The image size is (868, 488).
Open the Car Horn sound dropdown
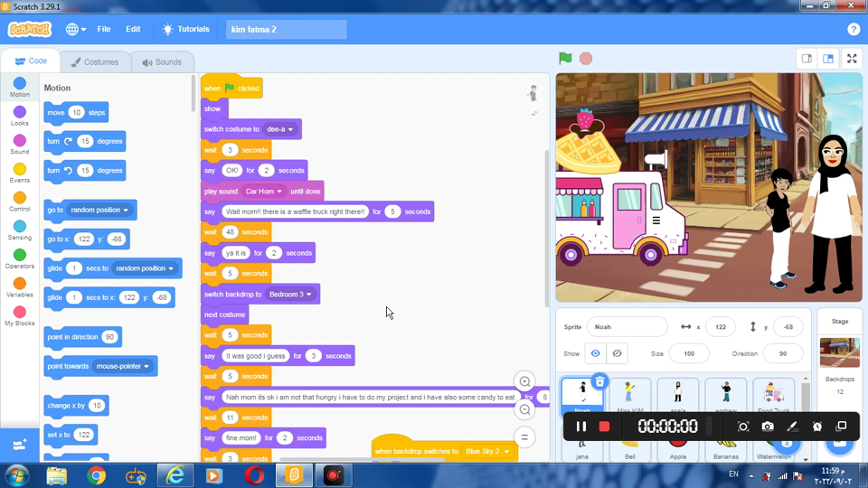point(263,192)
